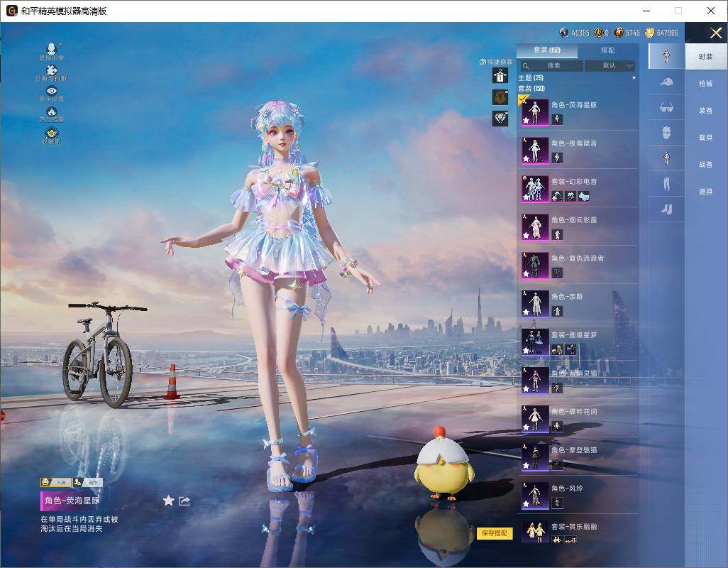Open the 展示设置 eye icon

(x=52, y=91)
